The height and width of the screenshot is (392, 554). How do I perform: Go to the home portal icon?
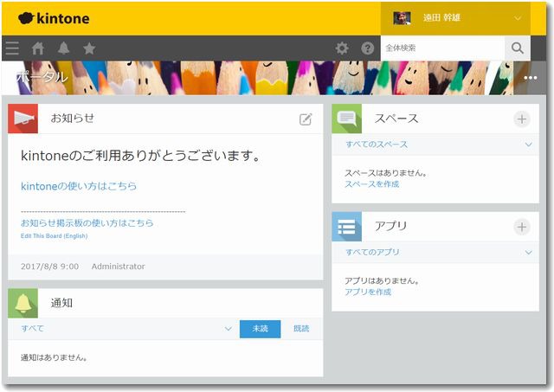(x=37, y=48)
